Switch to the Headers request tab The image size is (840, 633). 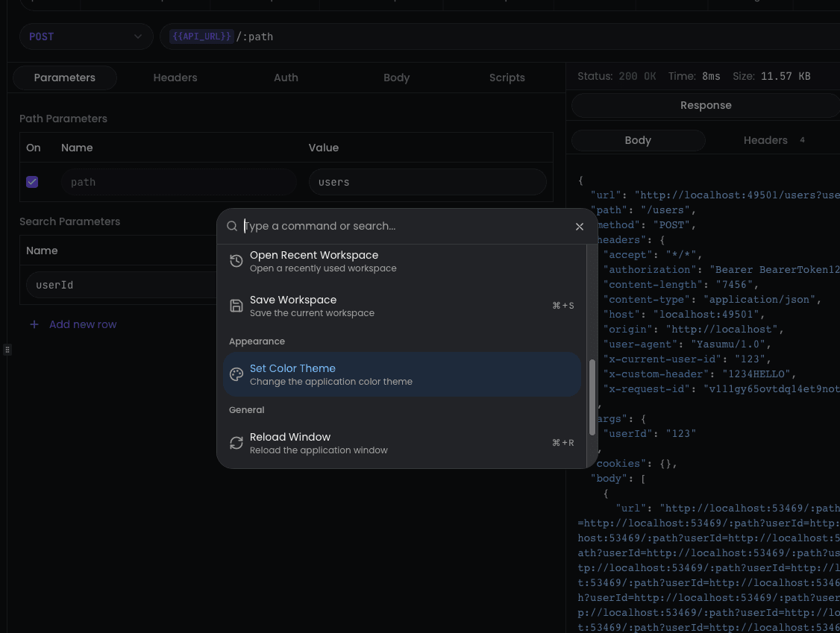coord(175,77)
